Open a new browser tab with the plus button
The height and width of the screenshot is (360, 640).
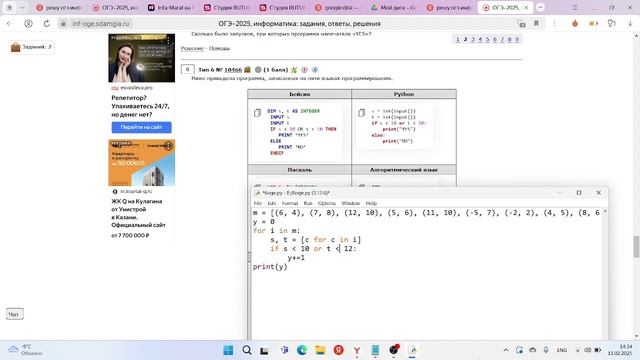pos(540,7)
